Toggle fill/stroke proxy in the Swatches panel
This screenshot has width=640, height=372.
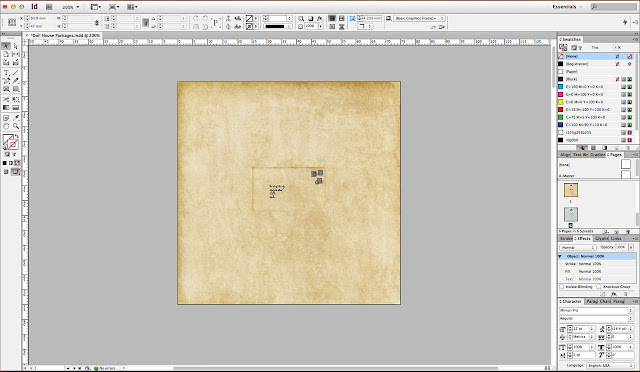pos(563,47)
